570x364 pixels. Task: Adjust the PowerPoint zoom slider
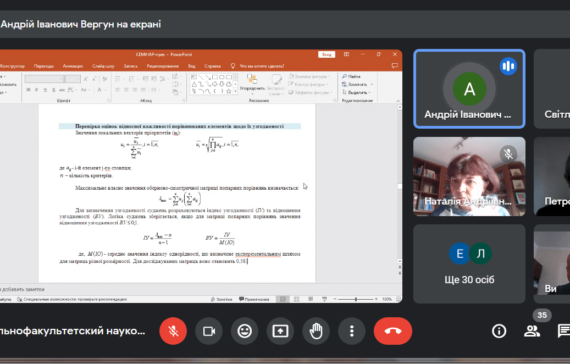[356, 299]
